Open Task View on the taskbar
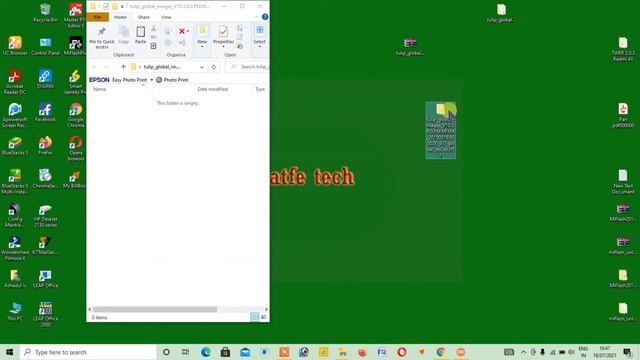 (x=185, y=352)
